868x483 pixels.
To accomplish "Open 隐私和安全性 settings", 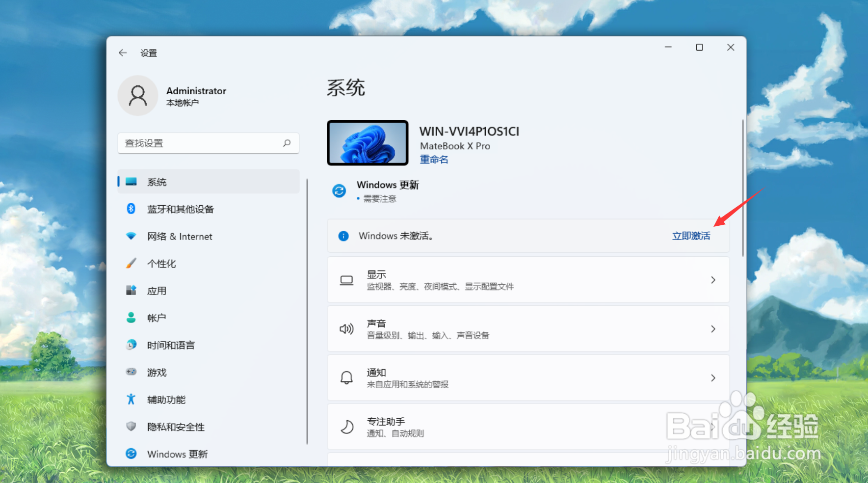I will [209, 427].
